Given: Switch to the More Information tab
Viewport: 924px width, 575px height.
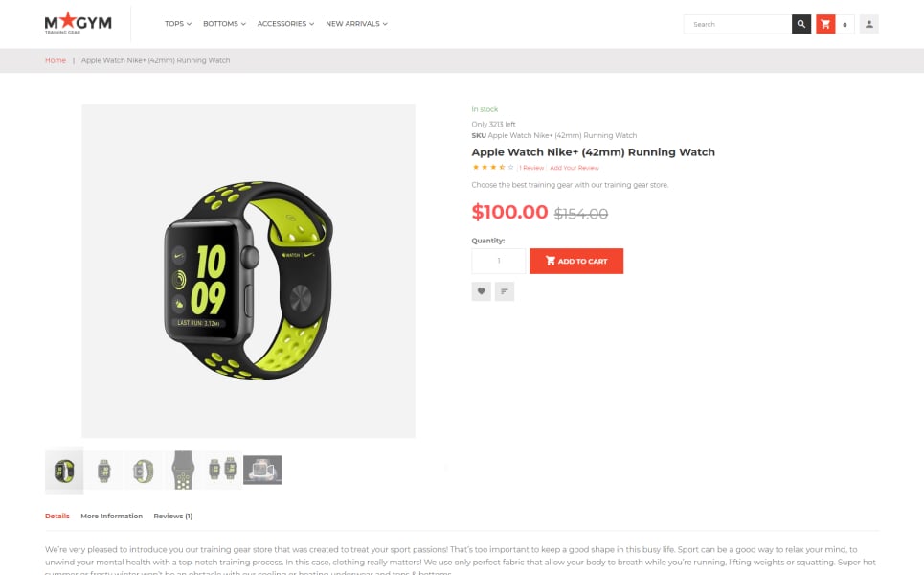Looking at the screenshot, I should pyautogui.click(x=111, y=516).
